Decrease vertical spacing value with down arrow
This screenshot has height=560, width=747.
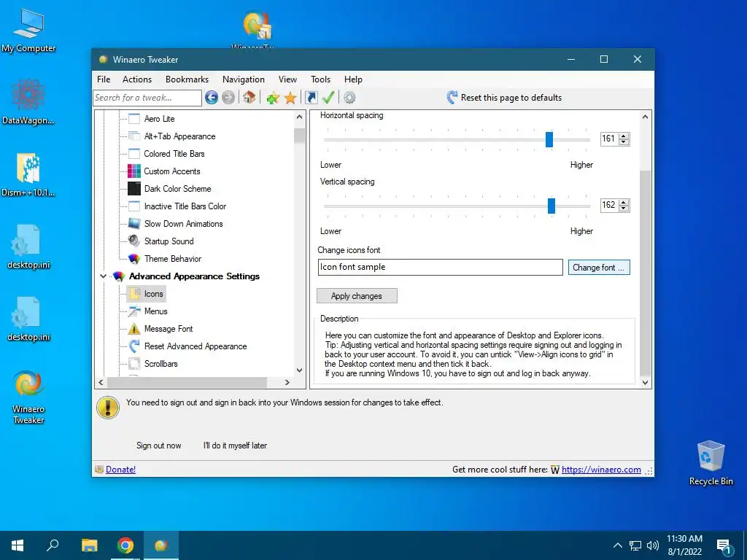point(624,209)
